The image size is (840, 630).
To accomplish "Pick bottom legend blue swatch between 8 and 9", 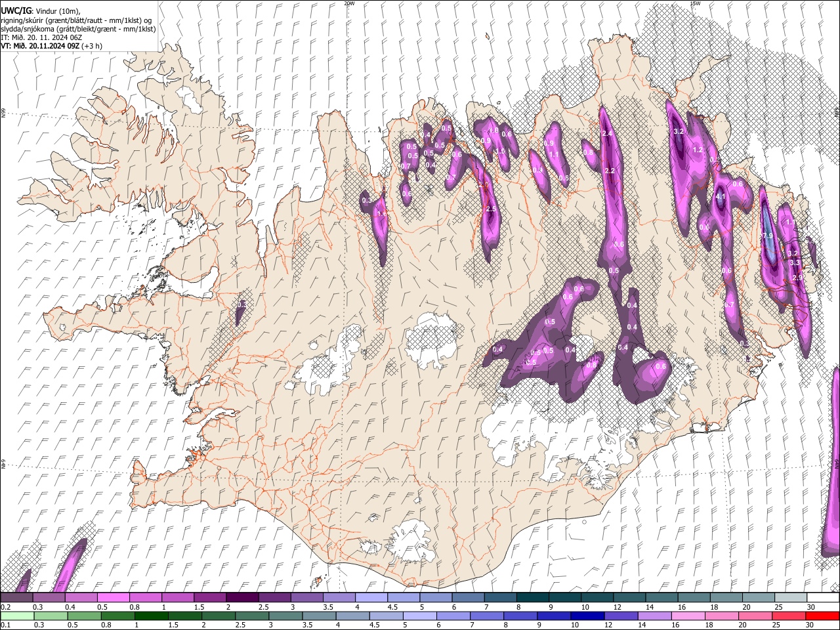I will point(520,616).
